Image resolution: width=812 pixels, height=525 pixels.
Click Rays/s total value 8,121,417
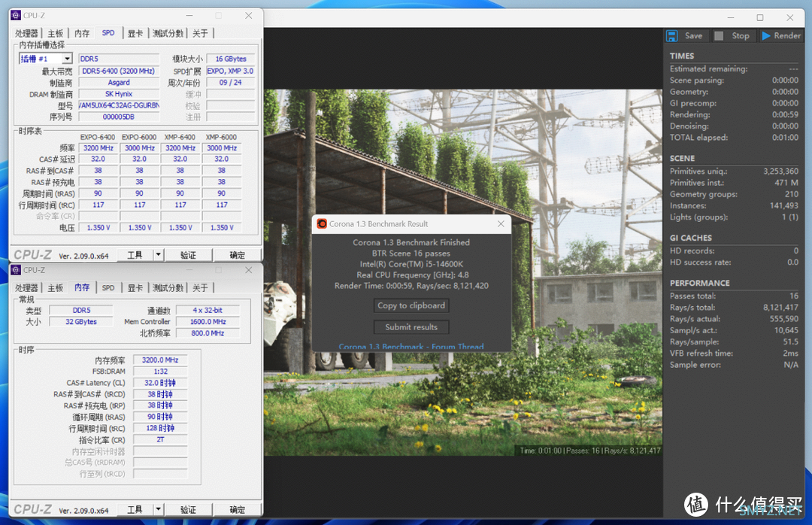pyautogui.click(x=780, y=308)
